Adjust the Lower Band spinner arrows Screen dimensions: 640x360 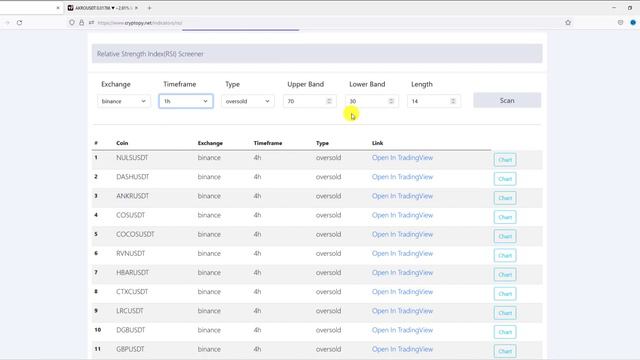391,101
